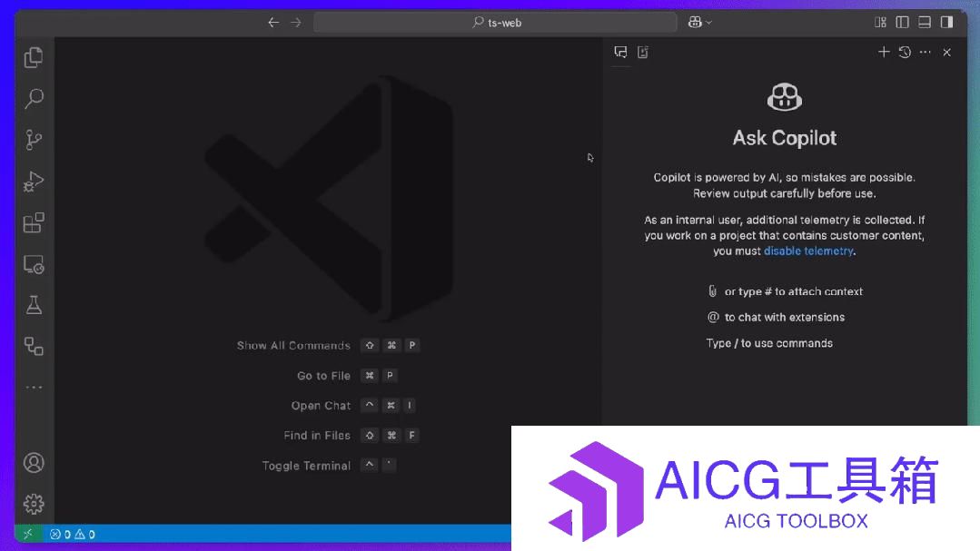This screenshot has width=980, height=551.
Task: Click the paperclip attach context icon
Action: pos(712,291)
